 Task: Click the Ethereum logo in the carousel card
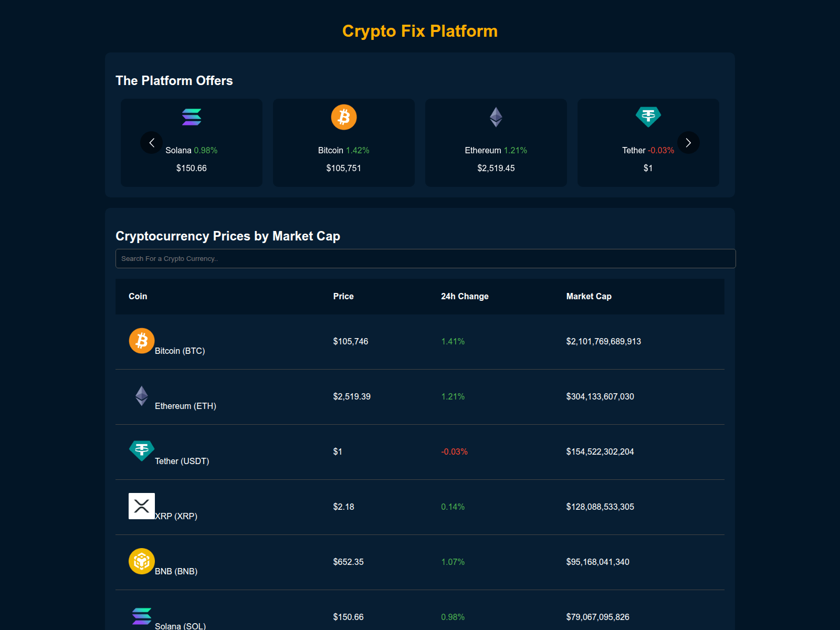[496, 117]
